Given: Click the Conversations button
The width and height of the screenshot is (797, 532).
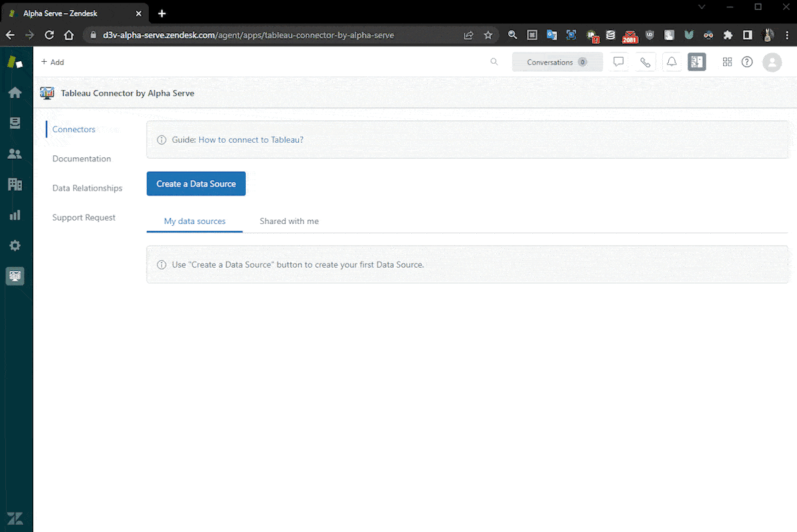Looking at the screenshot, I should pos(557,62).
